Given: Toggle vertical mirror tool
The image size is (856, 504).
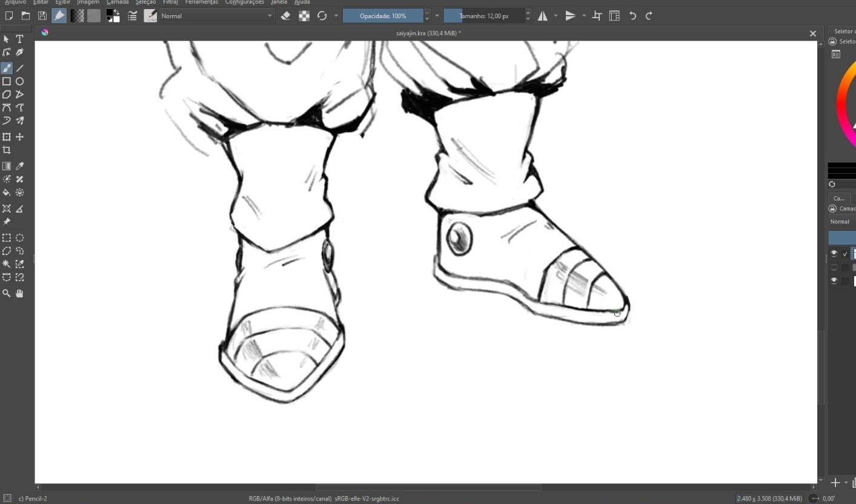Looking at the screenshot, I should click(x=571, y=16).
